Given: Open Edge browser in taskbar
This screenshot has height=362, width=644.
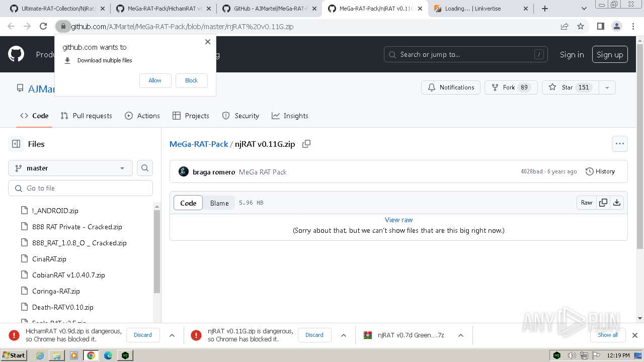Looking at the screenshot, I should point(108,355).
